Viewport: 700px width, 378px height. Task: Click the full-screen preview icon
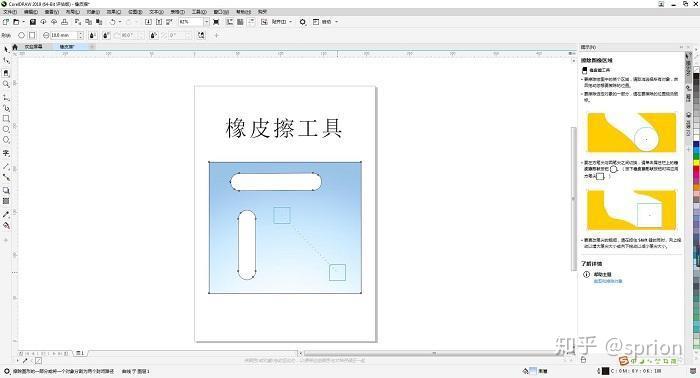[216, 22]
